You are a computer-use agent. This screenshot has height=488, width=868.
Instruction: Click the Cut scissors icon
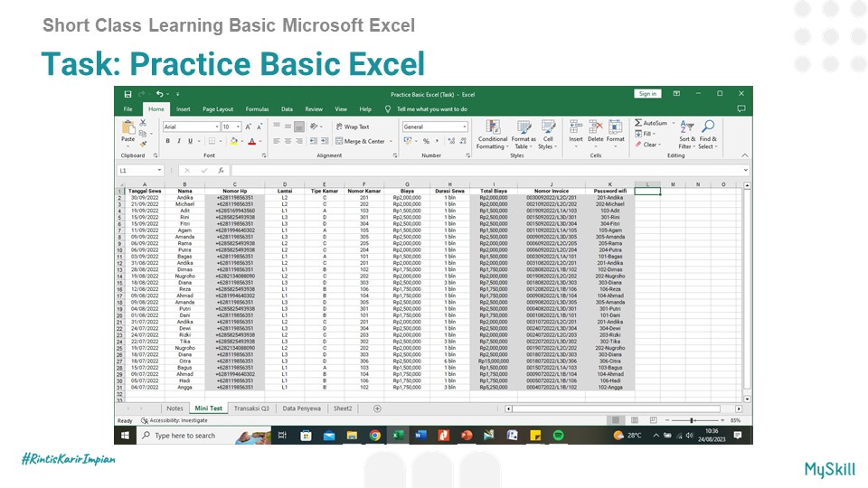coord(143,123)
